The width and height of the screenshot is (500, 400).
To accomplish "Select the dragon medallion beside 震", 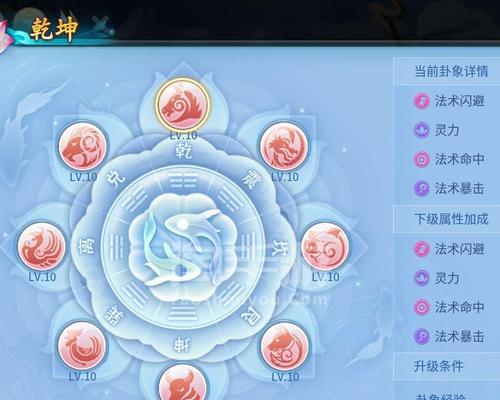I will [284, 147].
